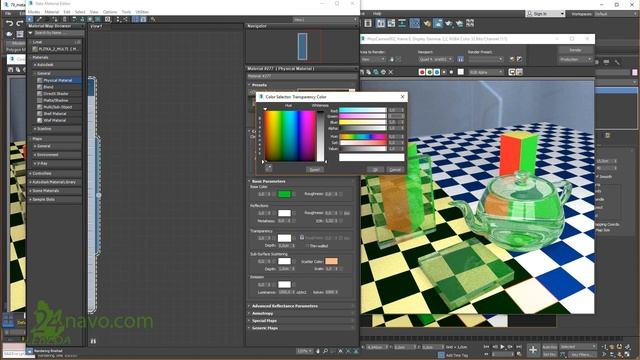640x360 pixels.
Task: Pick material from object eyedropper icon
Action: [x=39, y=19]
